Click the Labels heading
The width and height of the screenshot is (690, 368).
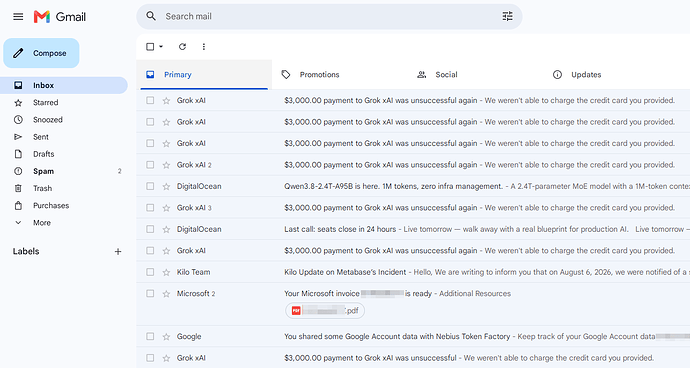pyautogui.click(x=26, y=251)
